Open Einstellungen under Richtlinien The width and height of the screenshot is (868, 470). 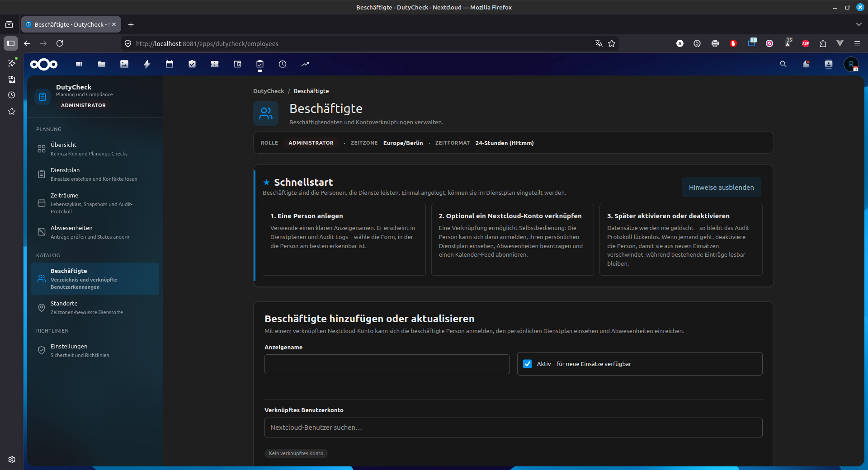click(95, 350)
